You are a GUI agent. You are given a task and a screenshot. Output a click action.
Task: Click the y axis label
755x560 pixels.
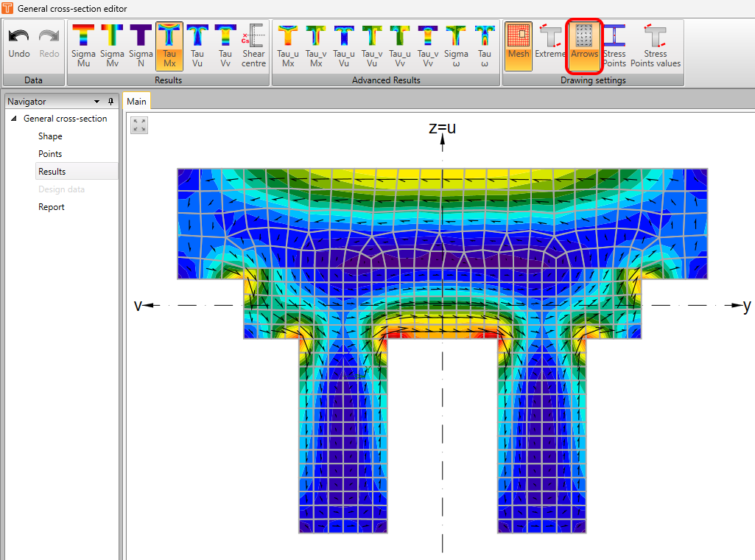point(747,306)
